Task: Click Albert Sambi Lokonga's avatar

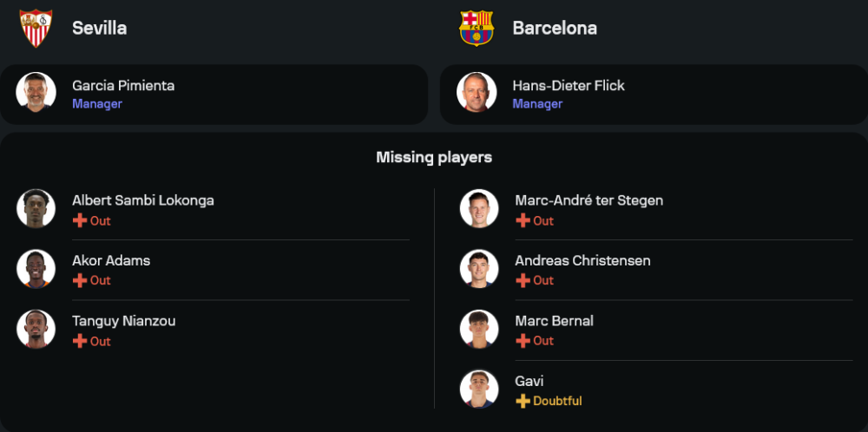Action: 36,209
